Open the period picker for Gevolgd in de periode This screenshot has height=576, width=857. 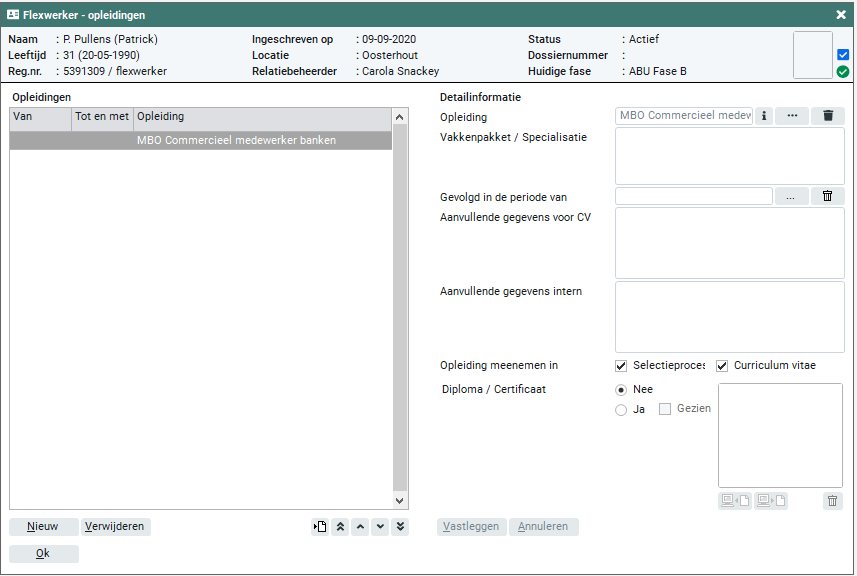(790, 196)
